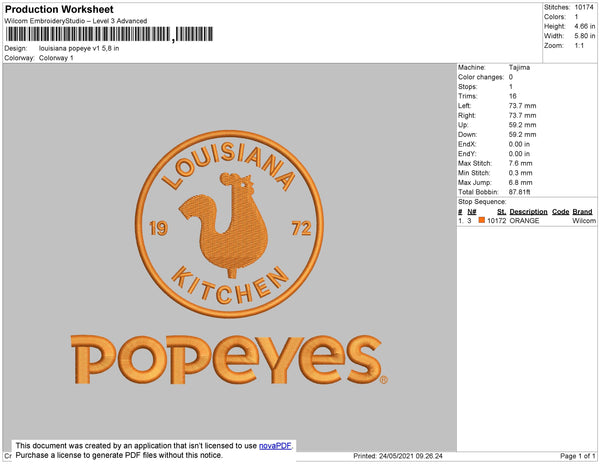Click the EndX value 0.00 in
Image resolution: width=600 pixels, height=464 pixels.
519,144
